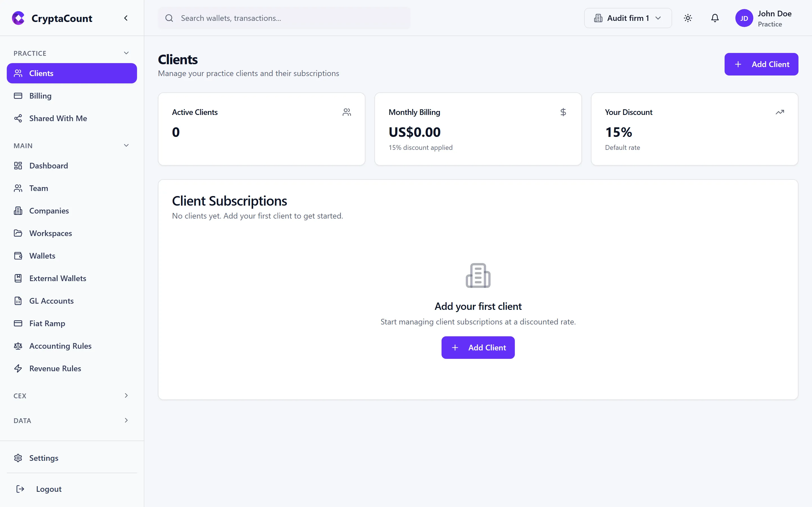Open the notifications bell
812x507 pixels.
(x=715, y=18)
